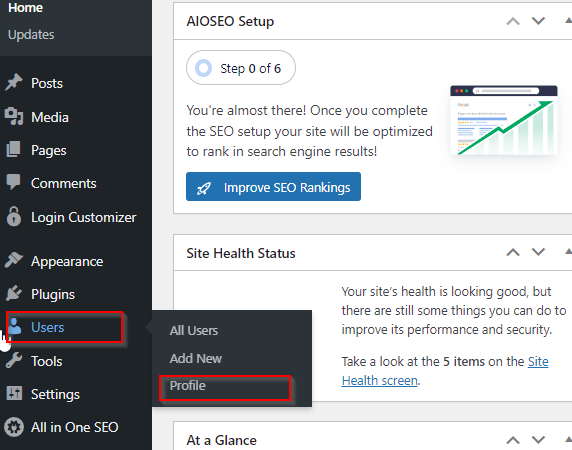572x450 pixels.
Task: Click the Login Customizer padlock icon
Action: coord(14,217)
